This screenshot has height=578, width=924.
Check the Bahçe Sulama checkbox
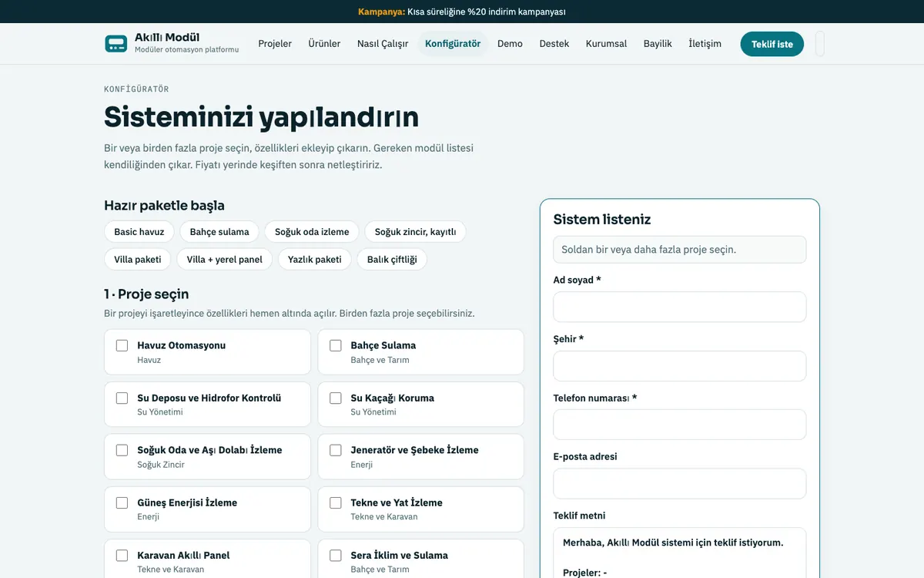(336, 345)
